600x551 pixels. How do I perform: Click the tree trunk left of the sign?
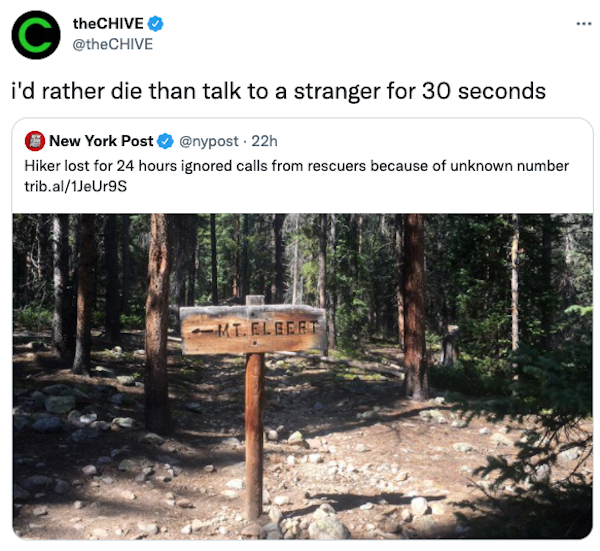click(x=158, y=321)
